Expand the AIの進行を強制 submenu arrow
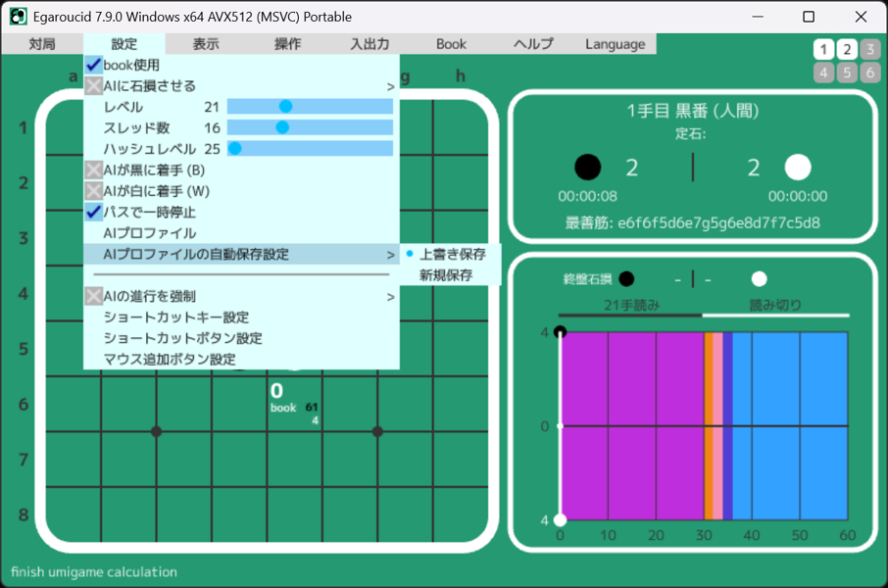 pyautogui.click(x=390, y=297)
